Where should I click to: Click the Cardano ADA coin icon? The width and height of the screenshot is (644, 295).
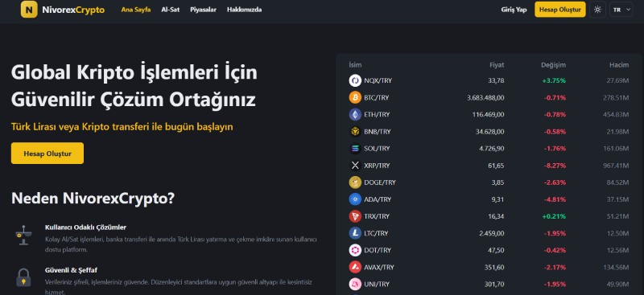[355, 199]
